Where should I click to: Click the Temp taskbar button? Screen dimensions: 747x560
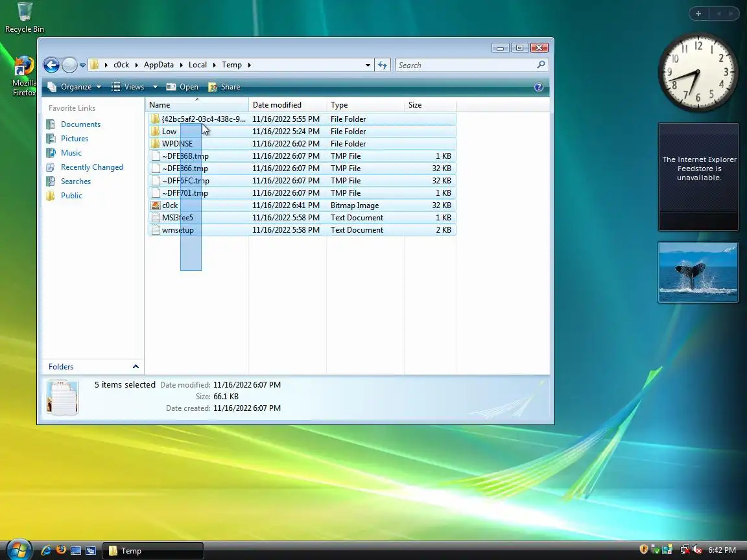(153, 550)
